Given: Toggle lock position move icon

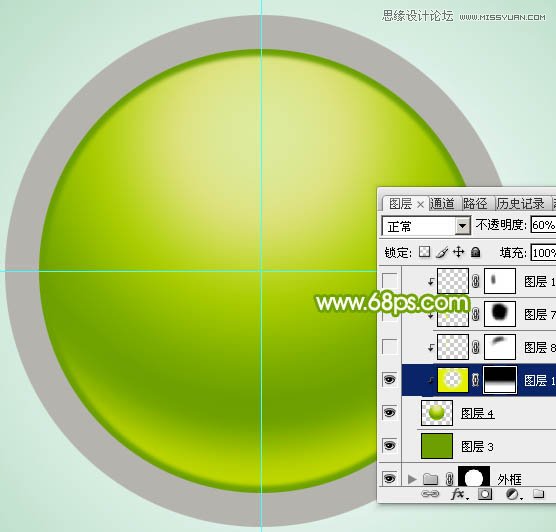Looking at the screenshot, I should [x=458, y=252].
